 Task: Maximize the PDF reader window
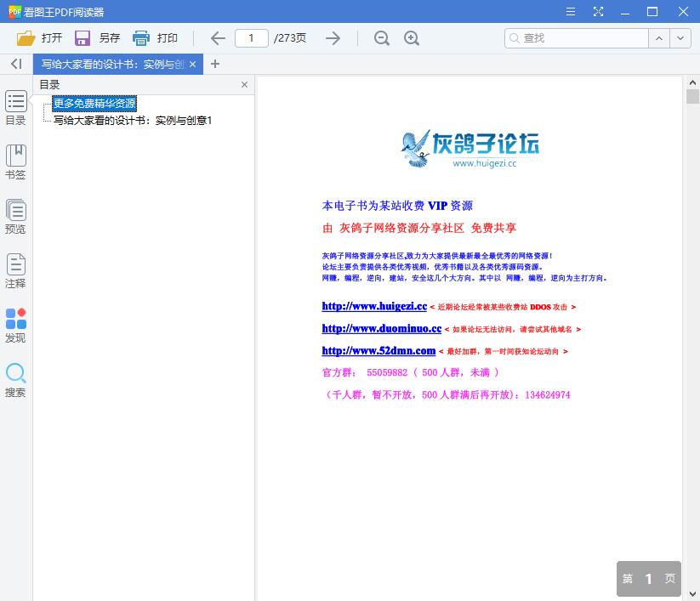point(652,12)
